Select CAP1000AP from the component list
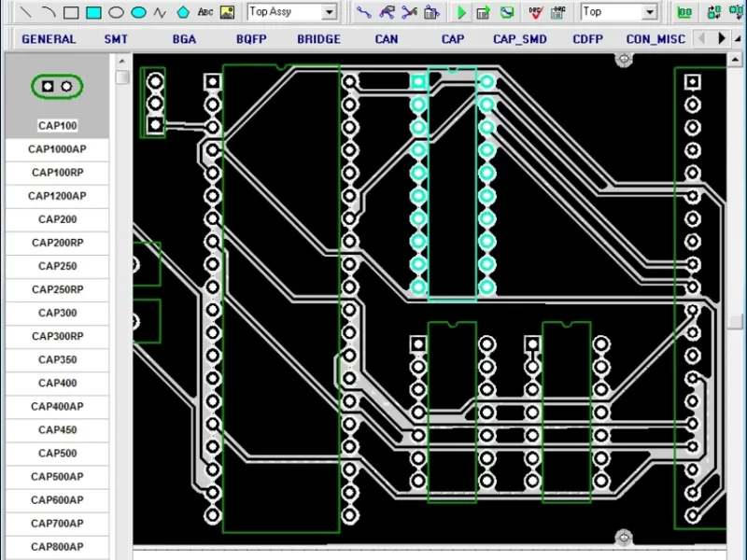The image size is (747, 560). pos(57,149)
